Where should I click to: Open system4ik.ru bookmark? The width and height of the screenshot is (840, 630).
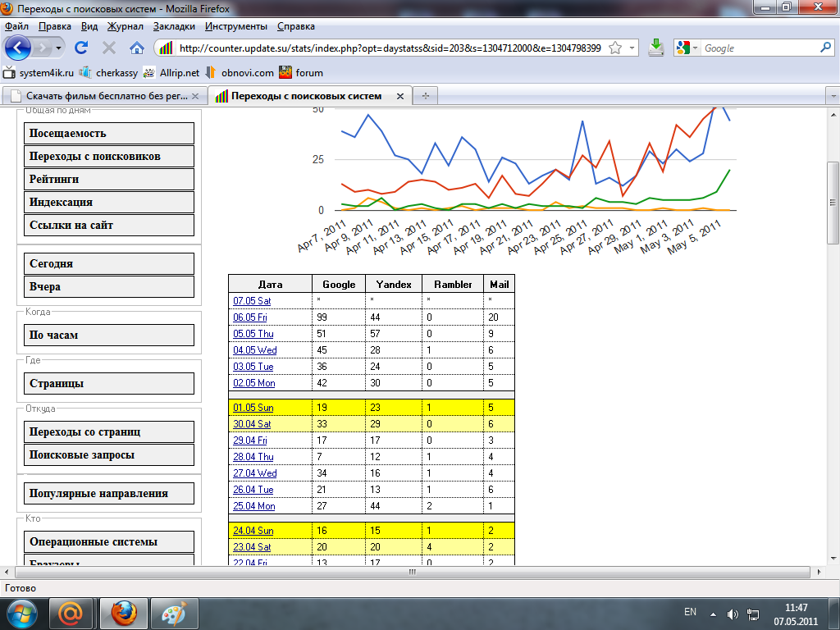[x=39, y=73]
